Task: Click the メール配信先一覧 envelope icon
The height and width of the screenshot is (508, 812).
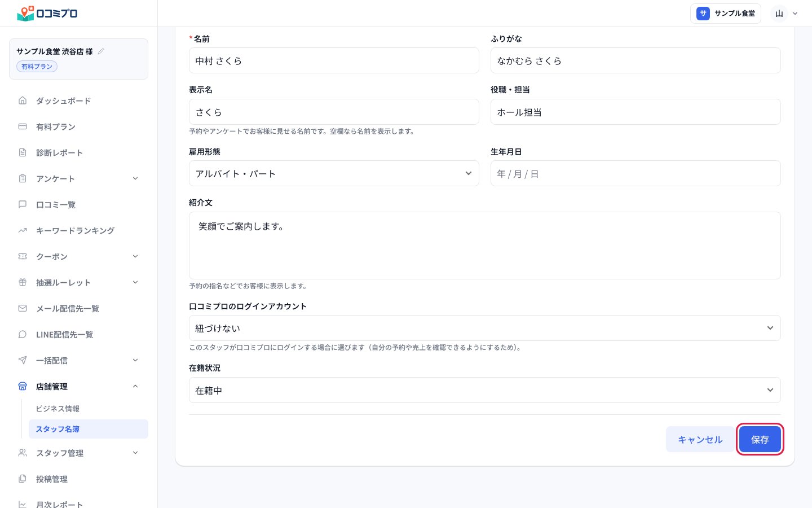Action: [23, 308]
